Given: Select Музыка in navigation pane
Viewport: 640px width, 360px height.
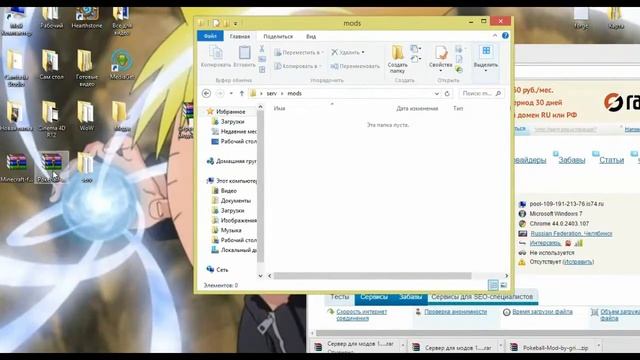Looking at the screenshot, I should coord(226,230).
